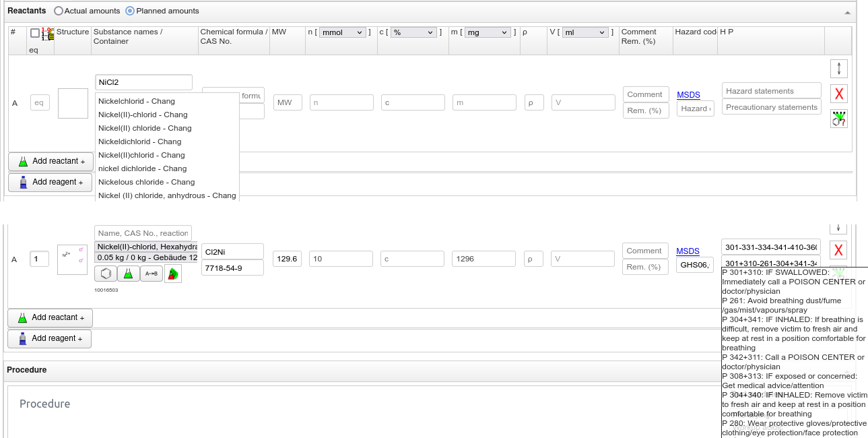Click the green structure search icon in the top row
868x438 pixels.
click(838, 119)
